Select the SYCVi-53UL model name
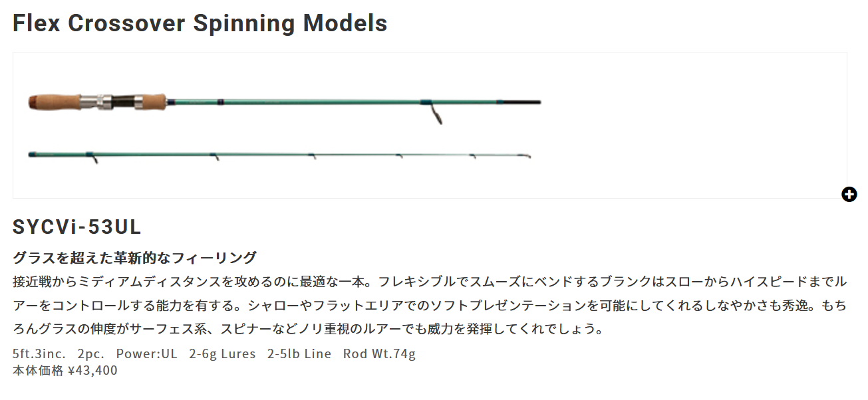The width and height of the screenshot is (868, 400). pos(77,227)
